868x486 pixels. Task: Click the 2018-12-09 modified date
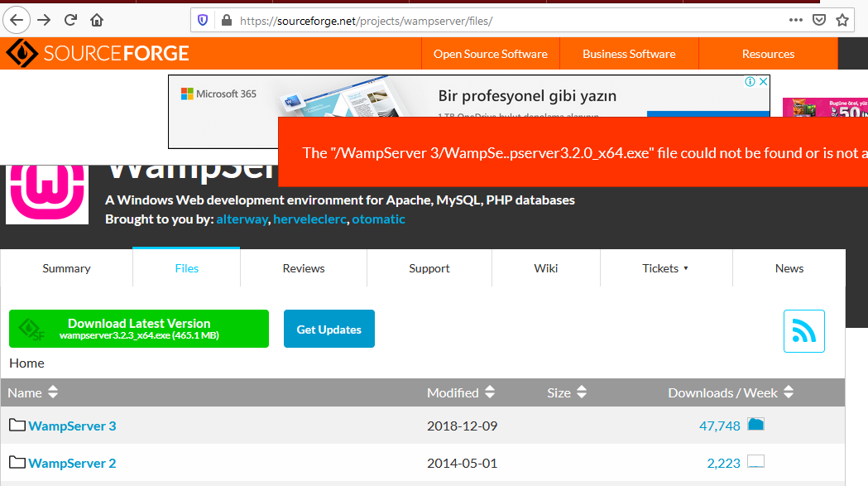[x=463, y=426]
